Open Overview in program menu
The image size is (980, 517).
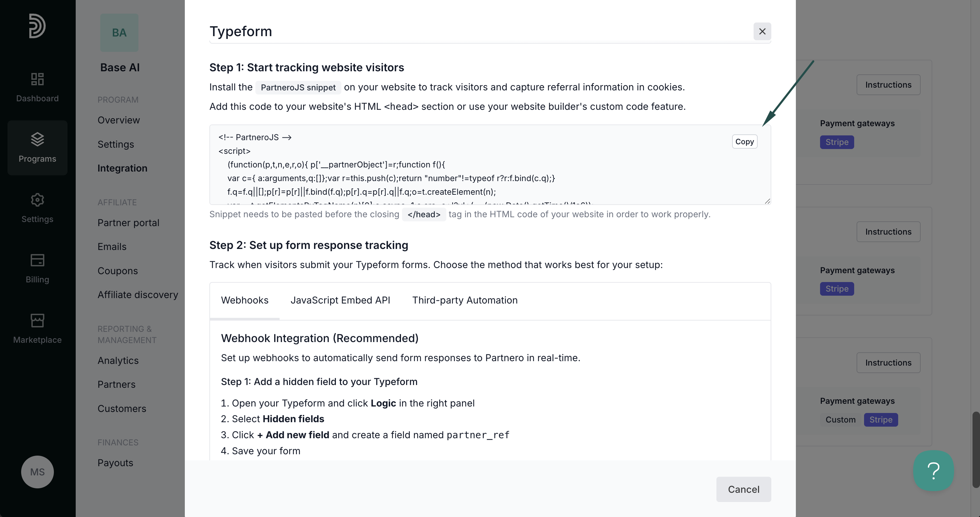(119, 120)
